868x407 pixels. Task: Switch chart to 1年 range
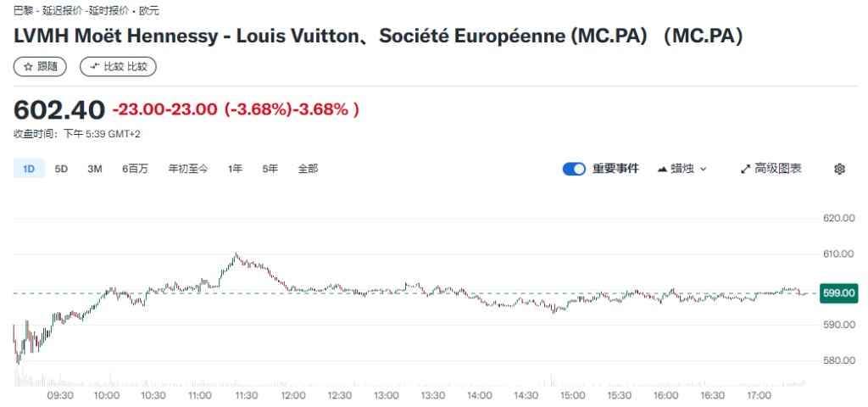click(235, 169)
